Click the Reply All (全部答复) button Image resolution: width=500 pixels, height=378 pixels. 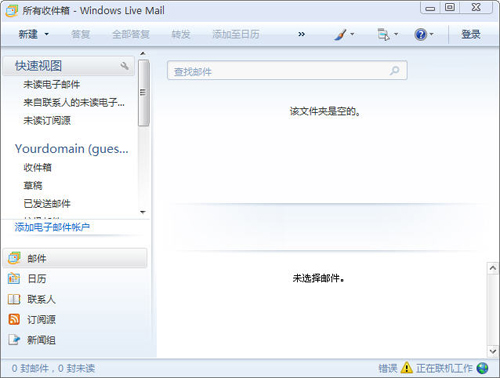point(131,34)
